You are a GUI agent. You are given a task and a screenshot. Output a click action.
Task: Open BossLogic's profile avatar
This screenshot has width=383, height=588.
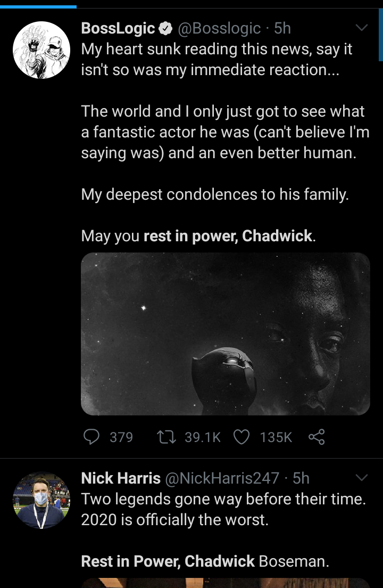point(41,50)
